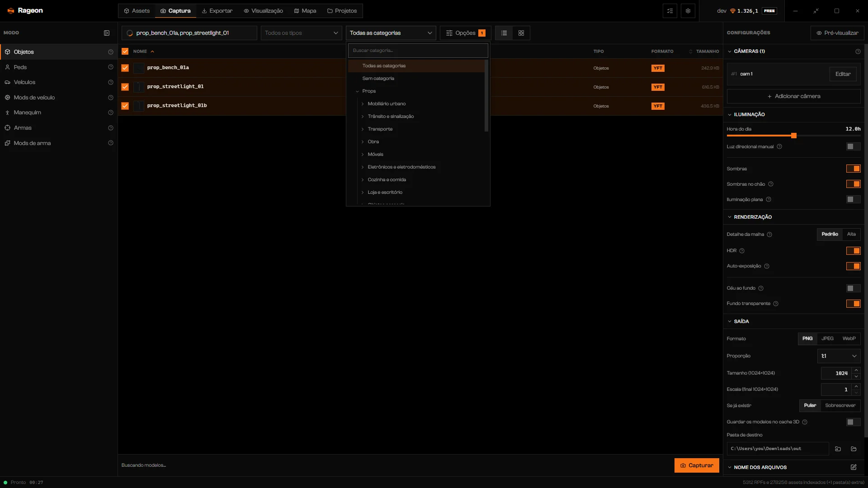The width and height of the screenshot is (868, 488).
Task: Click Editar for cam 1
Action: 843,74
